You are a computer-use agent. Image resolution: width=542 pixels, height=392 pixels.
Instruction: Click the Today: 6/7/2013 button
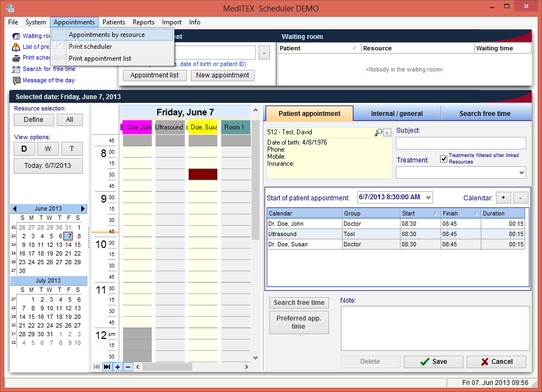[48, 166]
